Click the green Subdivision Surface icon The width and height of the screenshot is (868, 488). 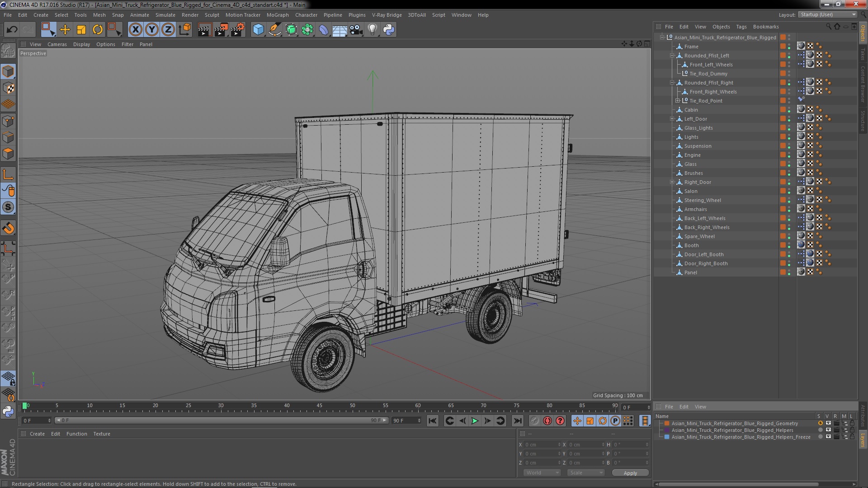[x=291, y=30]
